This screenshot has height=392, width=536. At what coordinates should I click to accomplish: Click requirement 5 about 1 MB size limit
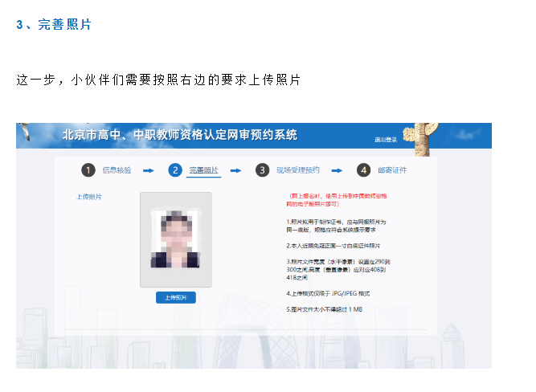[x=325, y=309]
